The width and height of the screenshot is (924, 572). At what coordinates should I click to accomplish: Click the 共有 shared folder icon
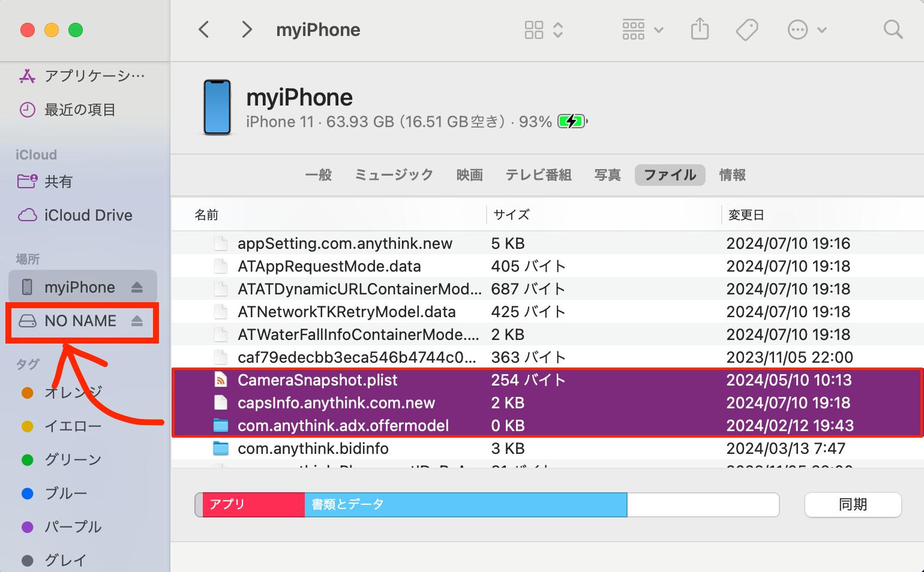point(27,182)
